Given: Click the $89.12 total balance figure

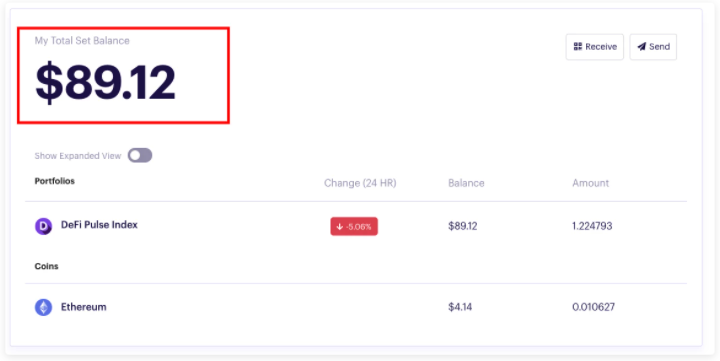Looking at the screenshot, I should click(106, 83).
